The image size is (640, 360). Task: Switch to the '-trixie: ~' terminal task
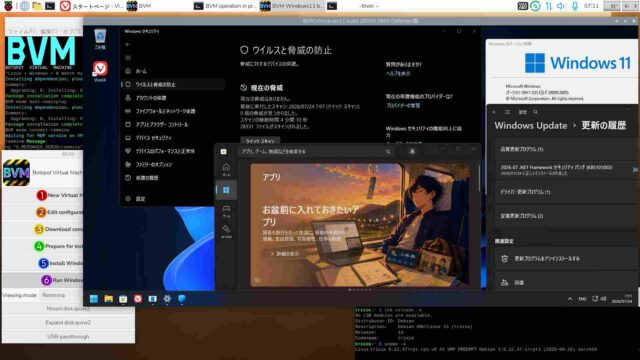[359, 6]
